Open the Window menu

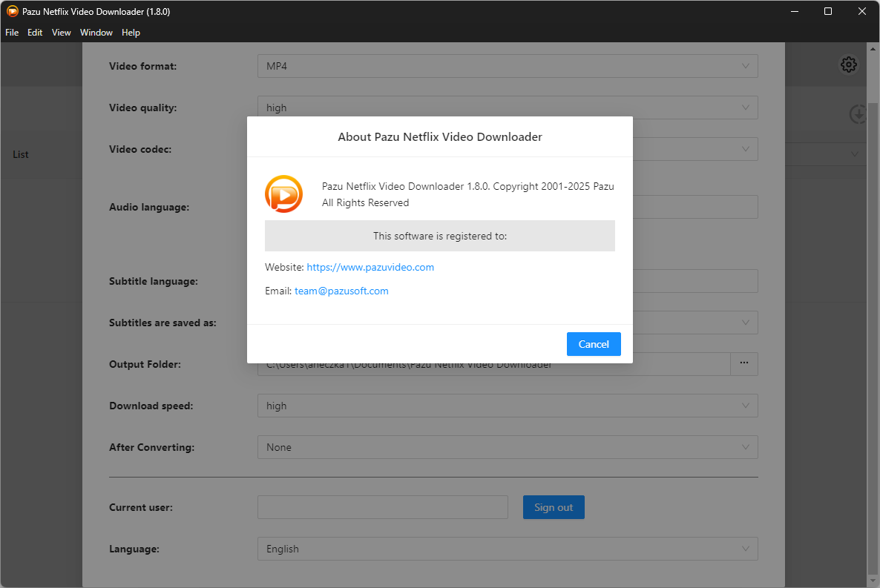96,33
